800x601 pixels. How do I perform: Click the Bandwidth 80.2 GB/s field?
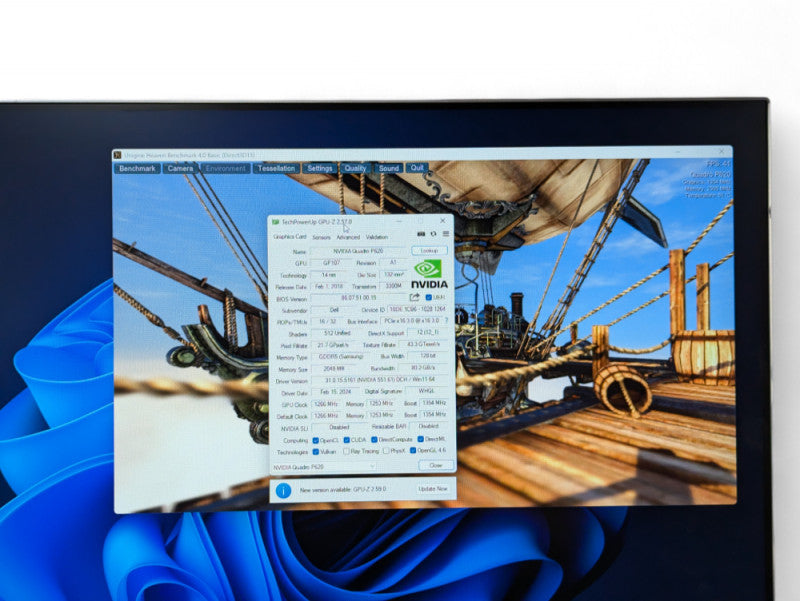(x=423, y=368)
